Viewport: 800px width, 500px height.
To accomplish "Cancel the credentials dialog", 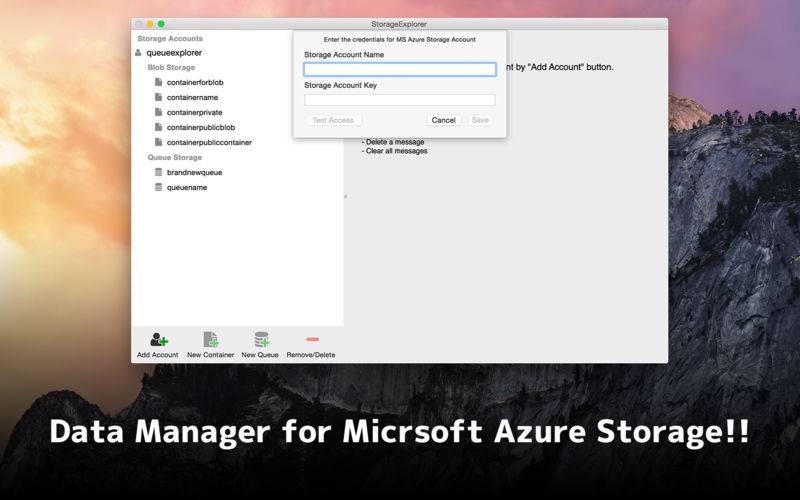I will point(443,120).
